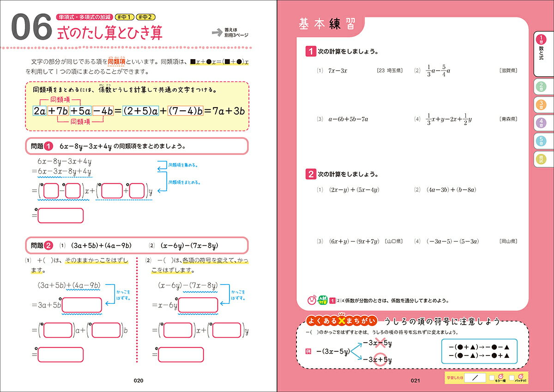Click the pink 例 badge
This screenshot has height=392, width=554.
[x=309, y=352]
